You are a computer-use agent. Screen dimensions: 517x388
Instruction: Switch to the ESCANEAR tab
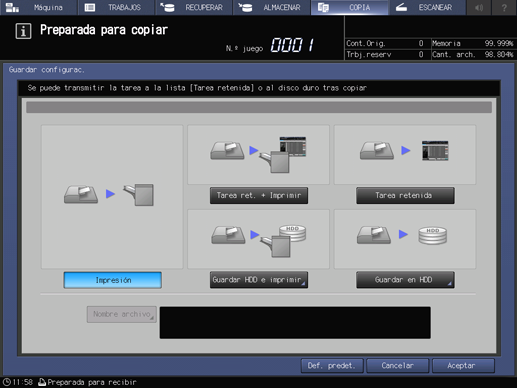(427, 7)
